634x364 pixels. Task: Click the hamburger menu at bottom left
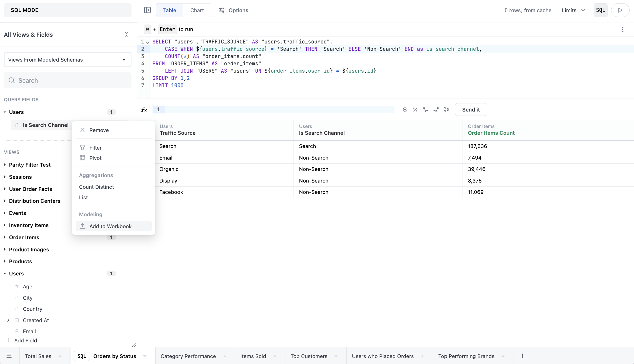pos(9,356)
